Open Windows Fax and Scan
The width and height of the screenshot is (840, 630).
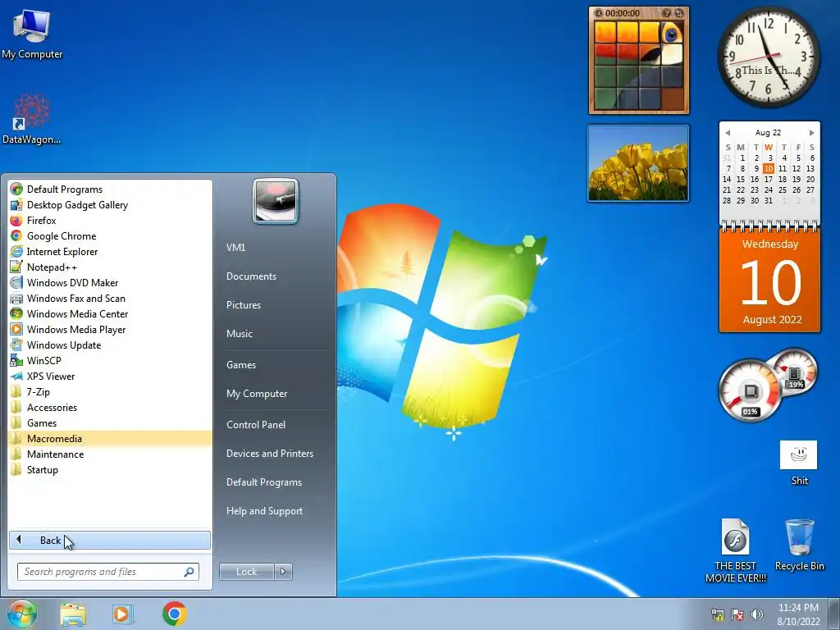[x=110, y=298]
